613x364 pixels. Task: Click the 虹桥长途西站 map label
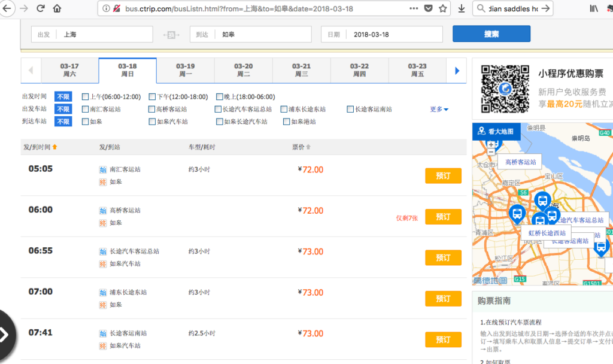tap(547, 233)
